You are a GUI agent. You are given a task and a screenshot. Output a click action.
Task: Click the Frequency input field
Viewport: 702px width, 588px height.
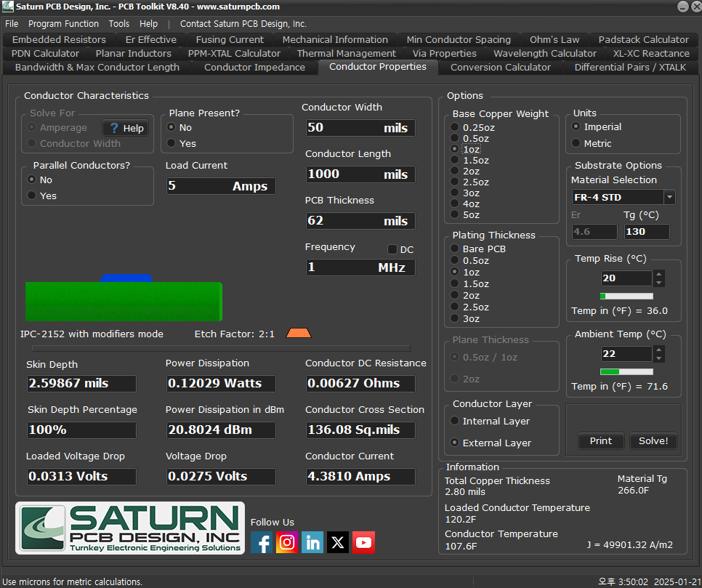(360, 267)
